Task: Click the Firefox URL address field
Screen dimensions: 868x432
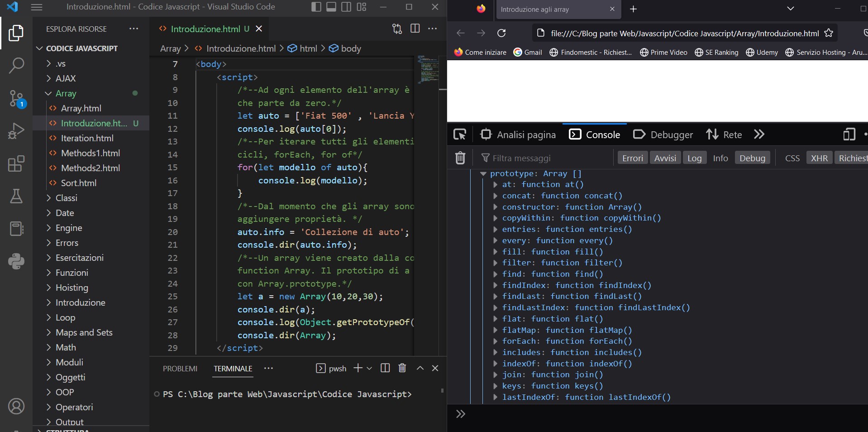Action: [x=684, y=33]
